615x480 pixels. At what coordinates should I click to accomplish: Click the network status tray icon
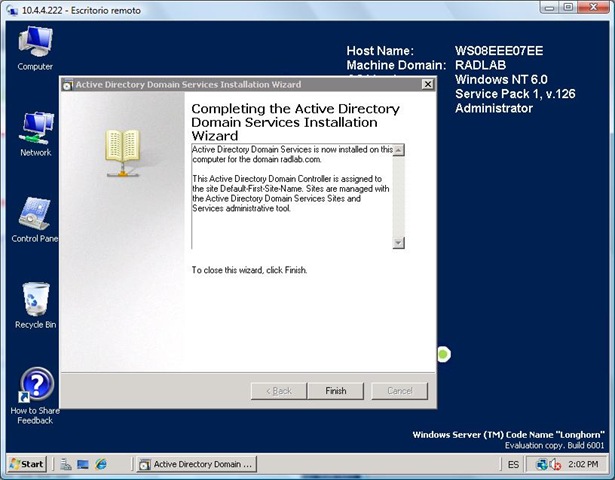coord(543,465)
